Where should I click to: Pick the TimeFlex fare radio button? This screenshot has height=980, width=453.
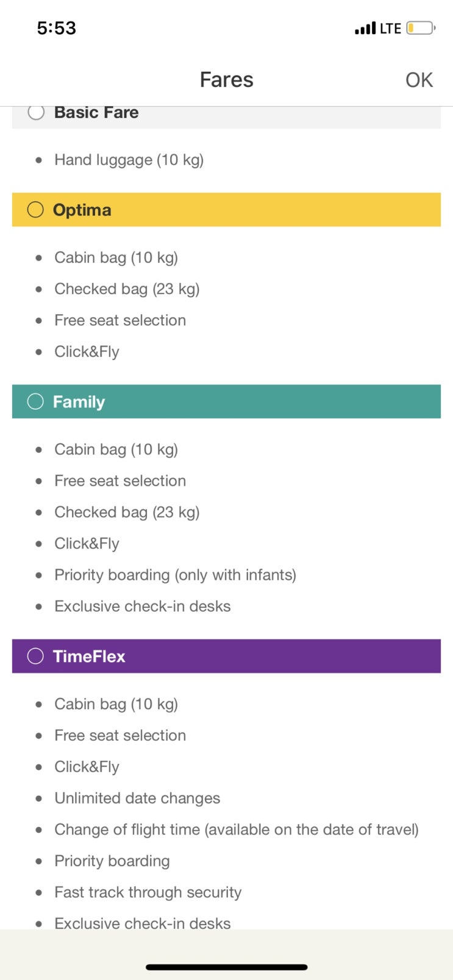point(35,656)
